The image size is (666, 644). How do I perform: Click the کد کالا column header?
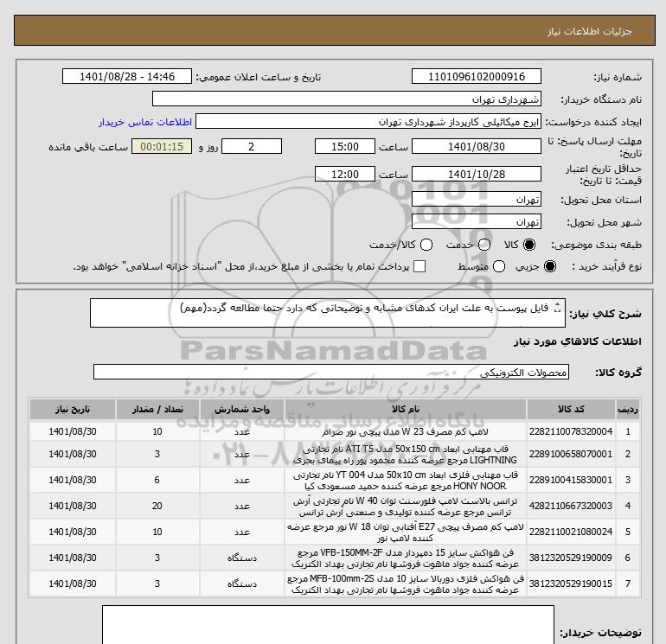pyautogui.click(x=571, y=410)
